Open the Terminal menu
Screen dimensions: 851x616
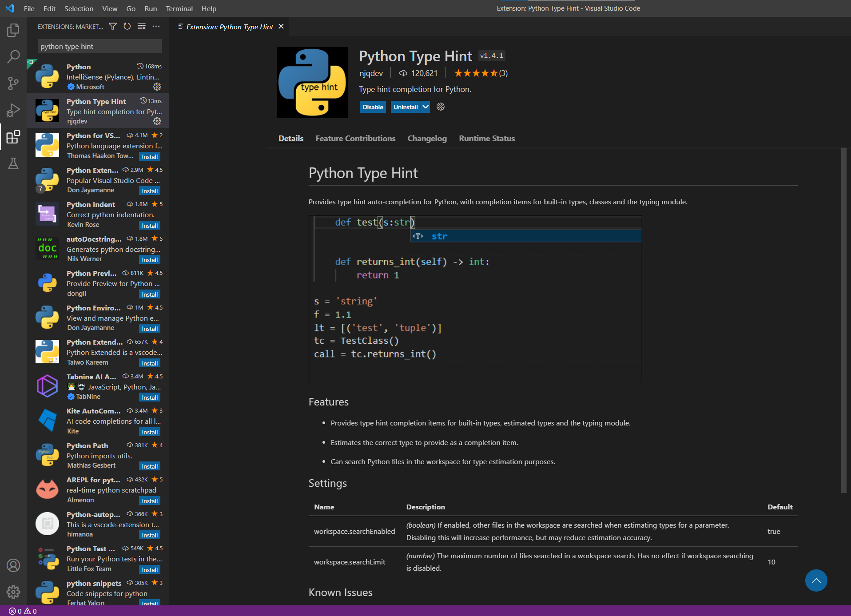pos(179,8)
